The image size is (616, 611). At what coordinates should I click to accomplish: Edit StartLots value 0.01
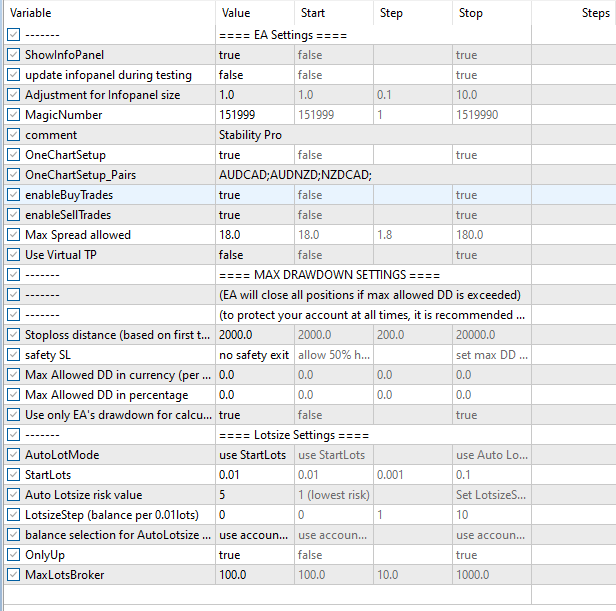tap(255, 475)
